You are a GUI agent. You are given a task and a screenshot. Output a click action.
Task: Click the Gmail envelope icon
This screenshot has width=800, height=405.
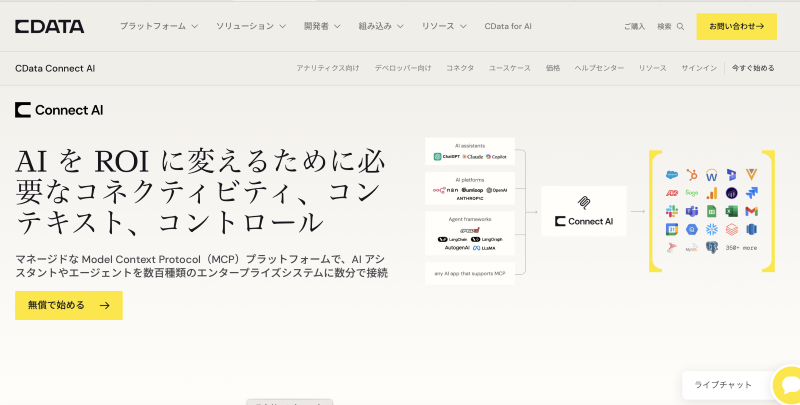(x=752, y=211)
